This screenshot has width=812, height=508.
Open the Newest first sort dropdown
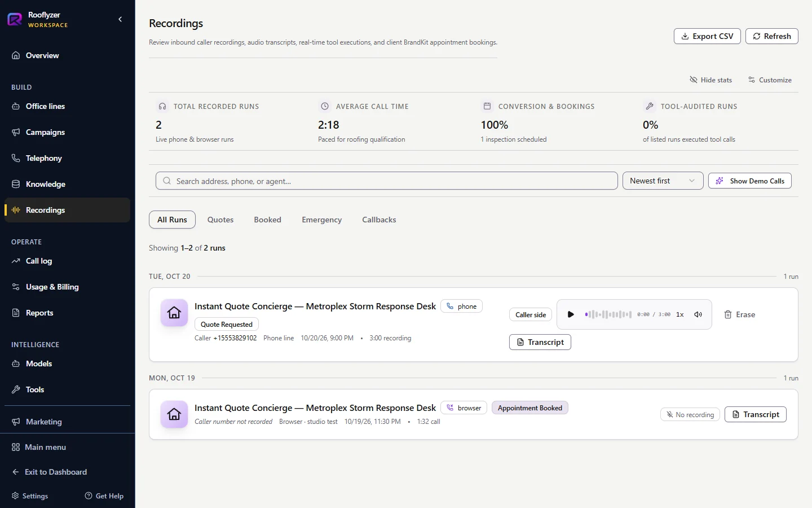pyautogui.click(x=663, y=181)
